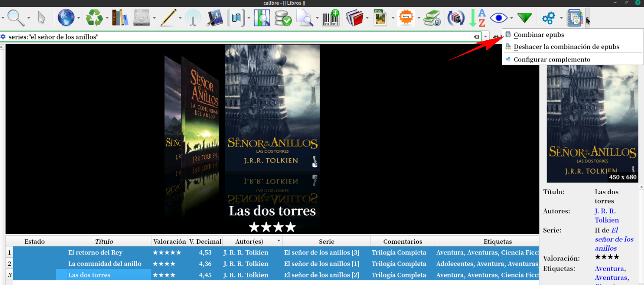644x285 pixels.
Task: Click El señor de los anillos [1] cell
Action: point(326,263)
